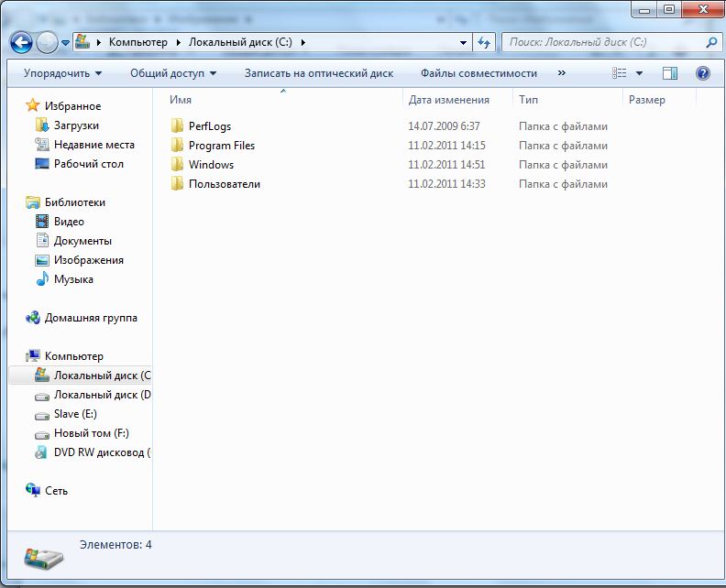Go back with the blue Back arrow
This screenshot has height=588, width=726.
(21, 42)
